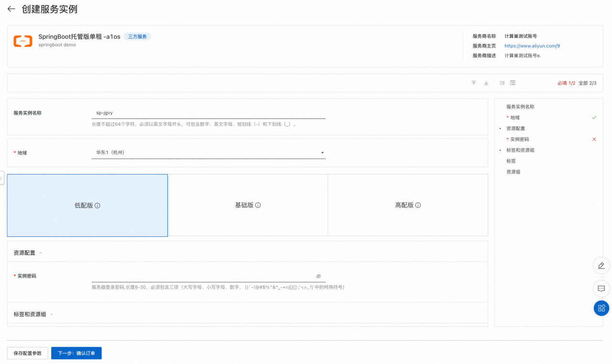Click the info icon beside 低配版

(98, 205)
